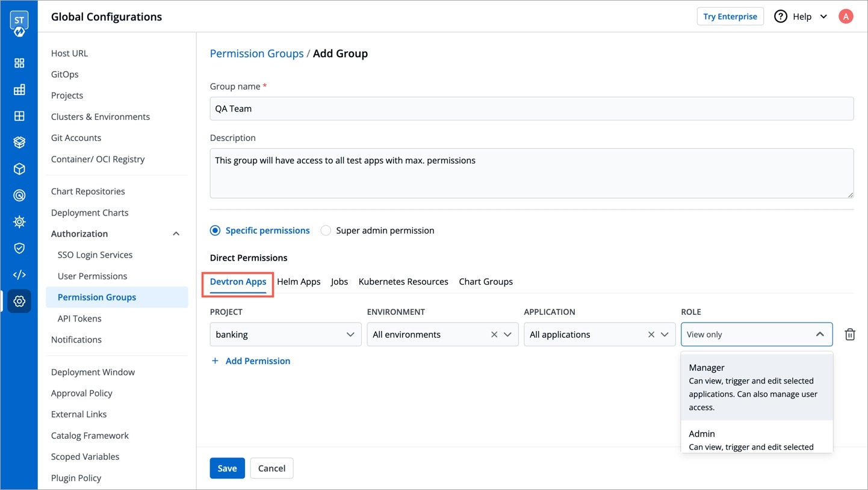Choose the Manager role option

tap(757, 387)
